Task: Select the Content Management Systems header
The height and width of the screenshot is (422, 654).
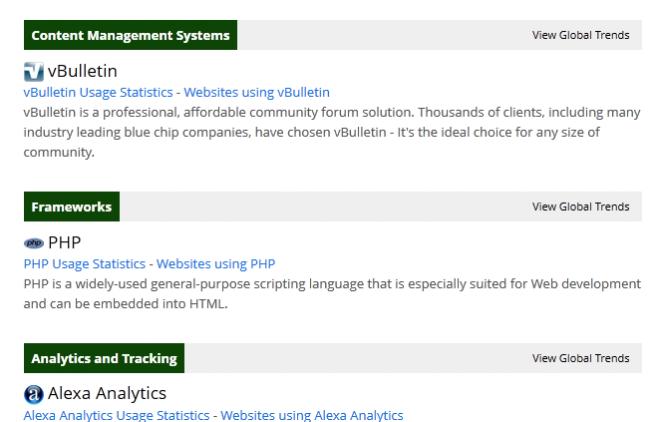Action: [130, 35]
